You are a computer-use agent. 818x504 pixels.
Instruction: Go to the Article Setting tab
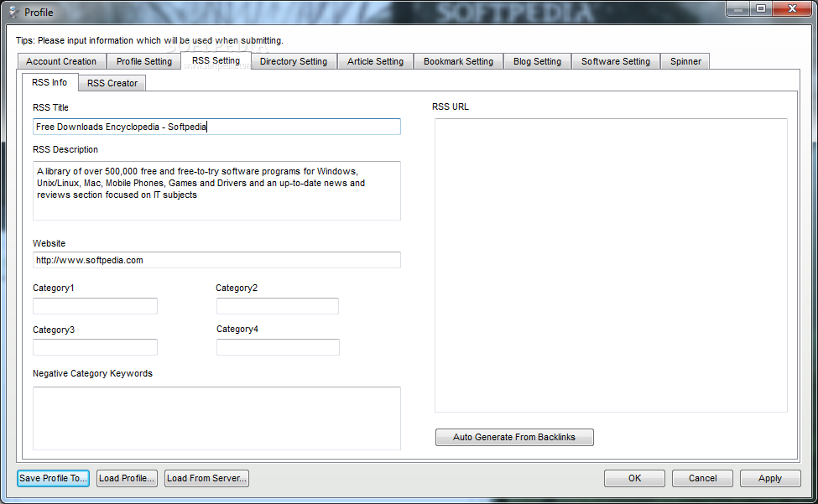coord(375,61)
